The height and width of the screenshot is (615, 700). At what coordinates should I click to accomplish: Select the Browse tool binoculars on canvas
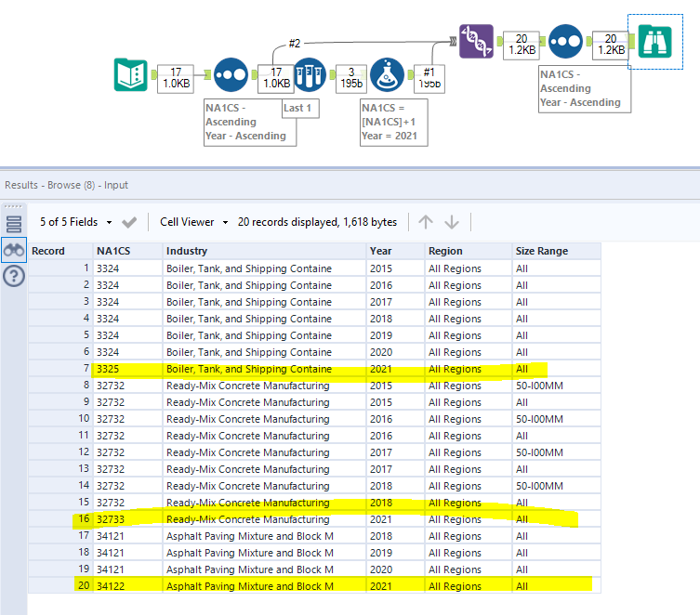click(x=654, y=42)
